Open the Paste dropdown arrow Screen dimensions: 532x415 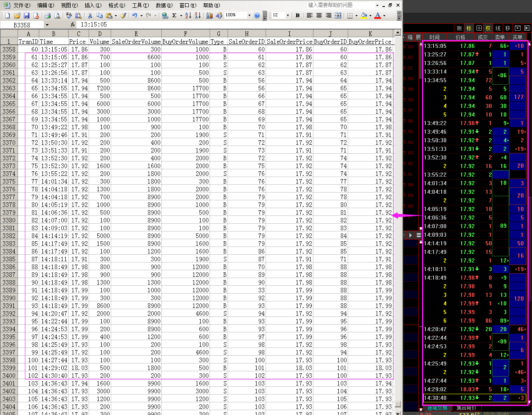pyautogui.click(x=116, y=15)
